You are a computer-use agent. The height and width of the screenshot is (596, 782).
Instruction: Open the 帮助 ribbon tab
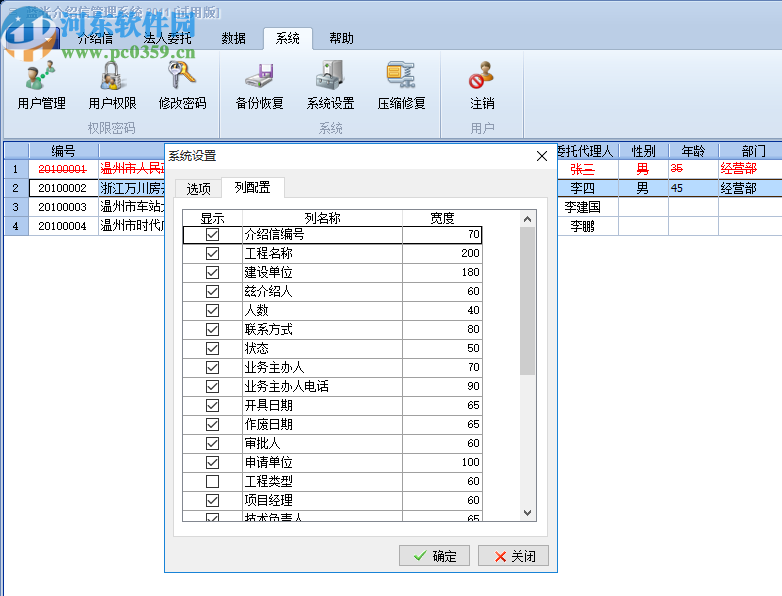(341, 38)
